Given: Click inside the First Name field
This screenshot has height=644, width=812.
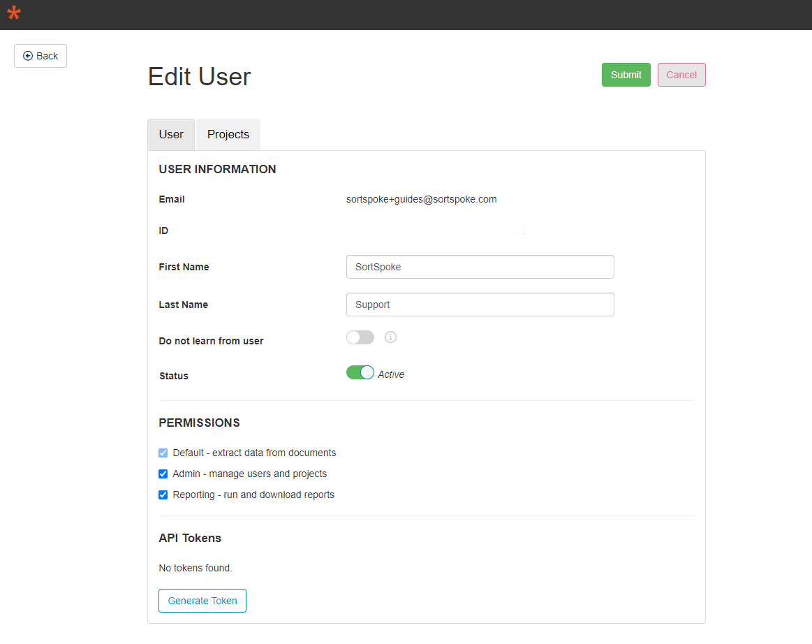Looking at the screenshot, I should tap(480, 267).
